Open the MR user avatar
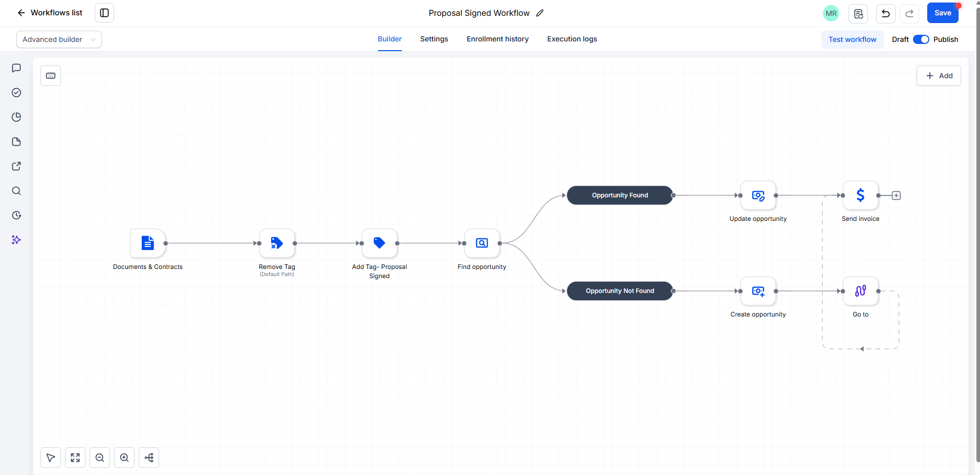The width and height of the screenshot is (980, 475). coord(831,13)
